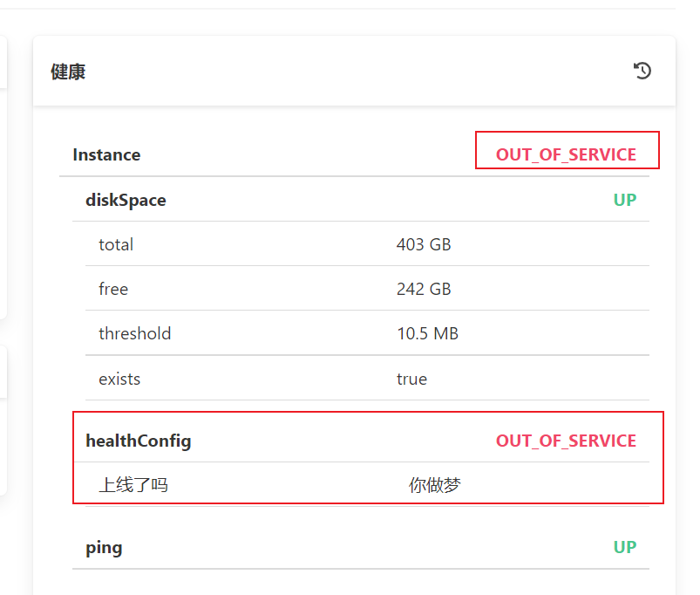Click the free space value 242 GB
The width and height of the screenshot is (700, 595).
tap(424, 289)
